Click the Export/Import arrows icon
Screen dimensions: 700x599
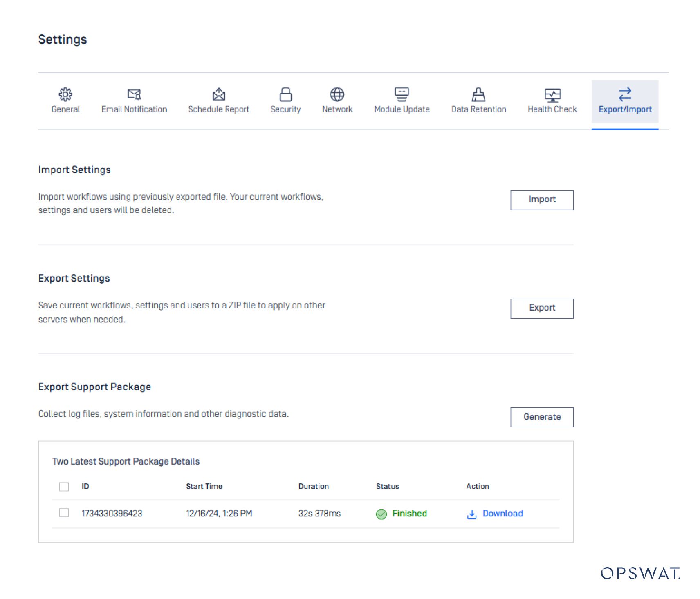click(x=625, y=94)
